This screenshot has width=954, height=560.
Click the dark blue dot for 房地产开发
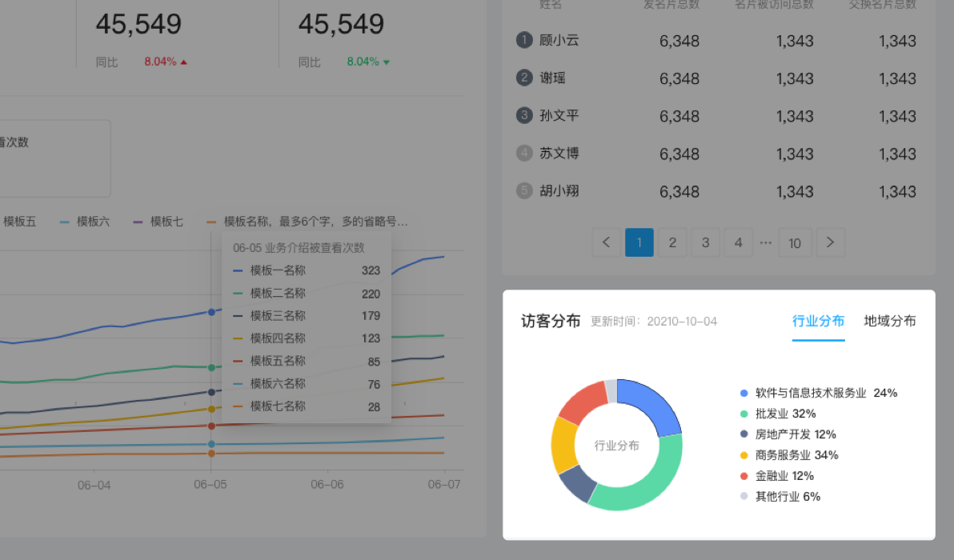coord(744,434)
